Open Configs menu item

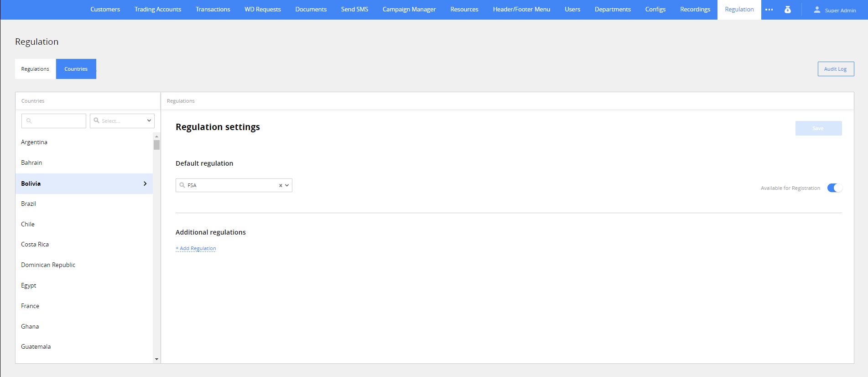[655, 10]
